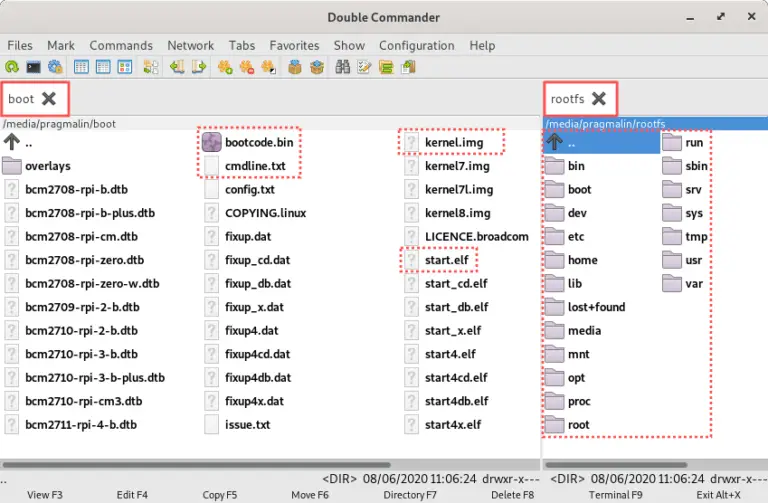
Task: Click the Exit Alt+X button
Action: [x=719, y=495]
